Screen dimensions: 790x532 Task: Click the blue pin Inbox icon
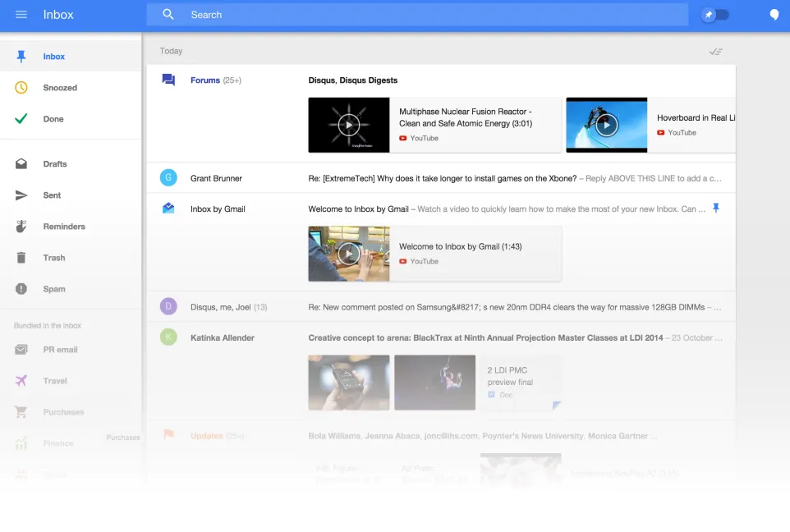tap(21, 57)
